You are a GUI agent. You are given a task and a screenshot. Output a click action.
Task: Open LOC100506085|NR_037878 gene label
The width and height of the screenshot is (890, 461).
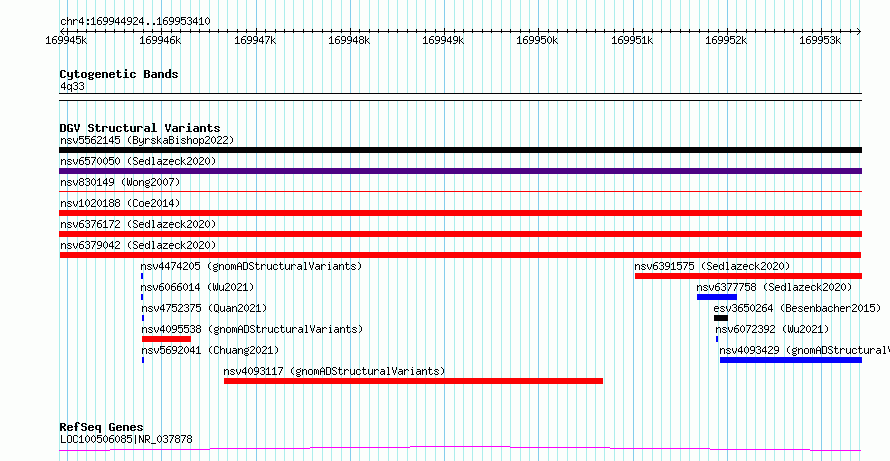(x=126, y=439)
